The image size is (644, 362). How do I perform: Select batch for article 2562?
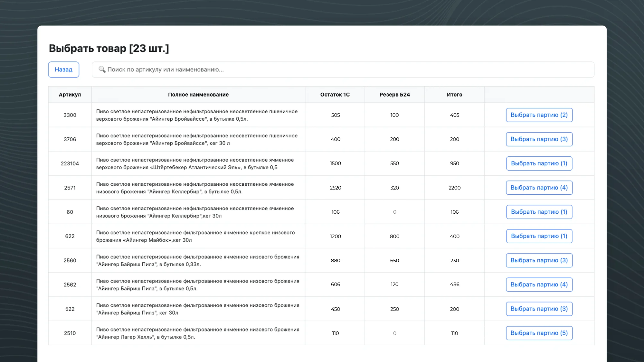tap(539, 284)
